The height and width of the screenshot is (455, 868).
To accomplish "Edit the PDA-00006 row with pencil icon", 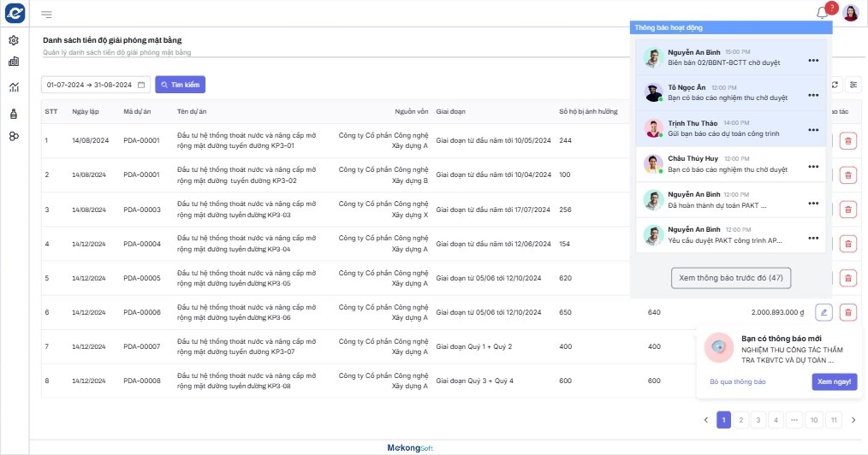I will pyautogui.click(x=823, y=312).
